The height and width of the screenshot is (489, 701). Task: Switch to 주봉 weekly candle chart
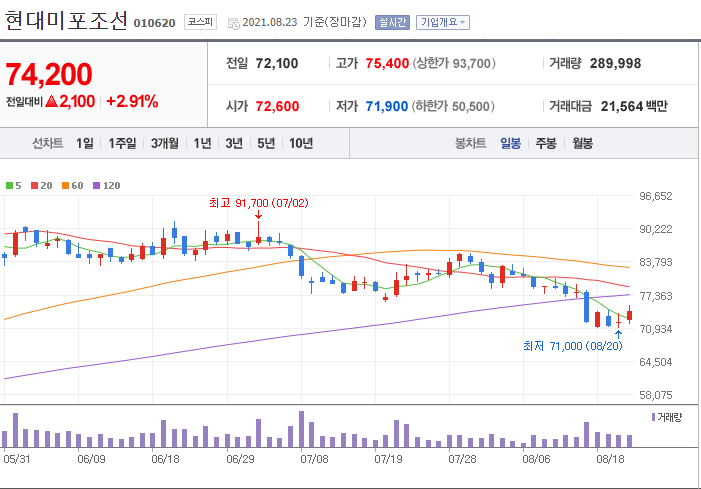point(546,143)
